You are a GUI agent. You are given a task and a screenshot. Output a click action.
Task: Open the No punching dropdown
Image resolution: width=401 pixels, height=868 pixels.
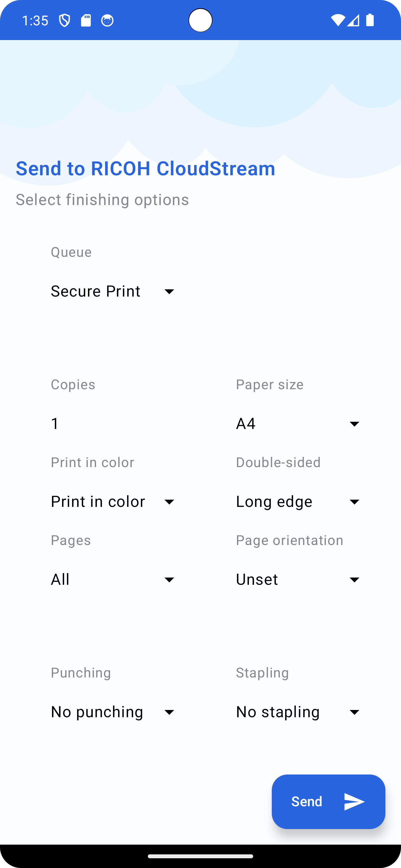[x=113, y=712]
